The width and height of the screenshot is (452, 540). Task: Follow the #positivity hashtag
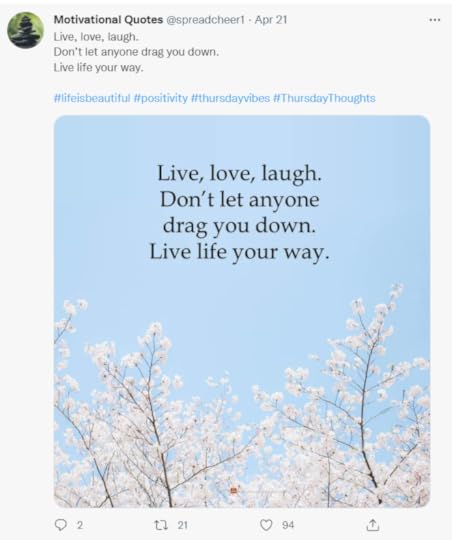tap(161, 98)
